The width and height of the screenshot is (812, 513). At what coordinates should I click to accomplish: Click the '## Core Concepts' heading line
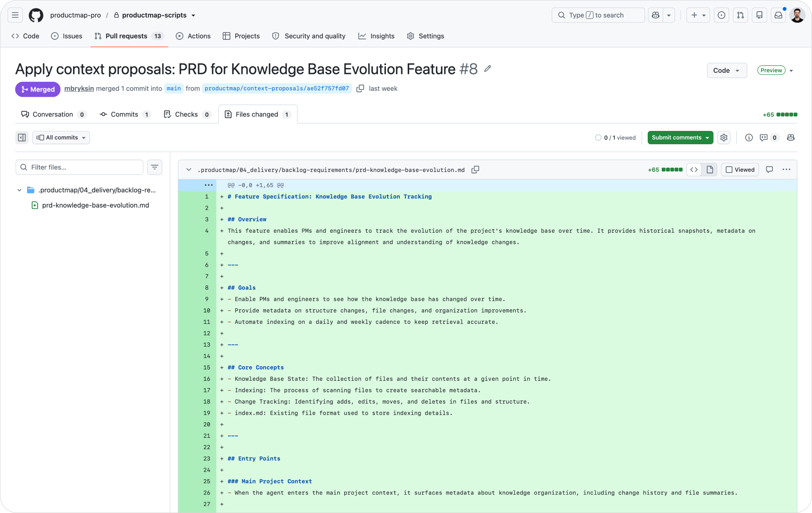coord(255,368)
